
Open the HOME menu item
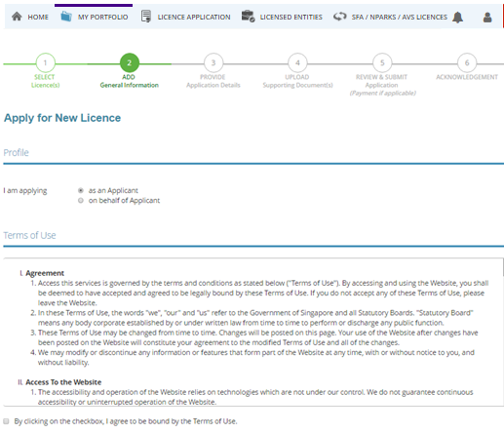click(38, 17)
